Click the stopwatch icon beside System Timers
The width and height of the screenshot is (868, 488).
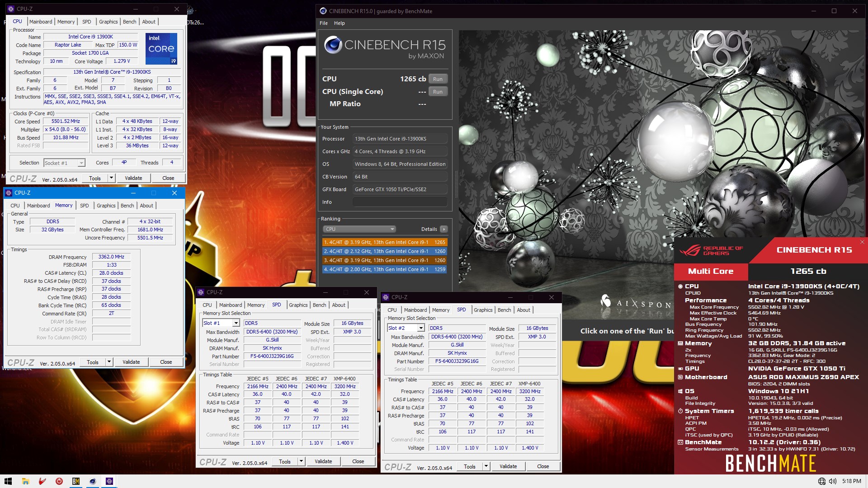[680, 411]
